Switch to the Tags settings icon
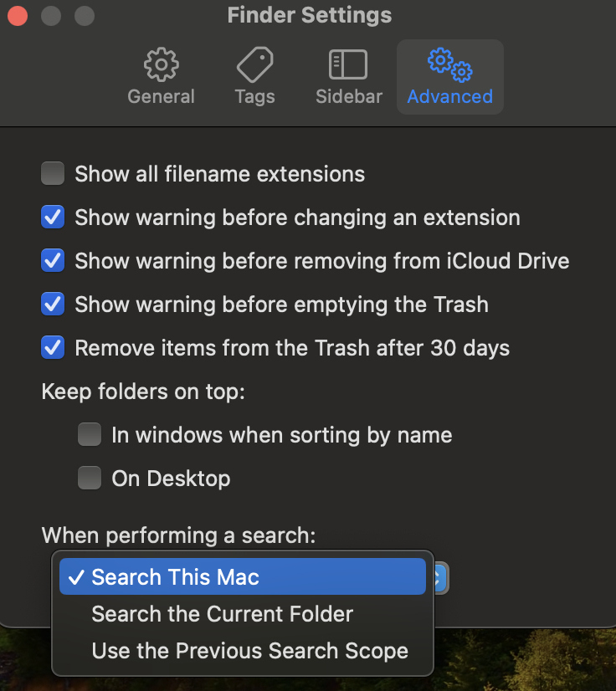Viewport: 616px width, 691px height. click(x=254, y=75)
